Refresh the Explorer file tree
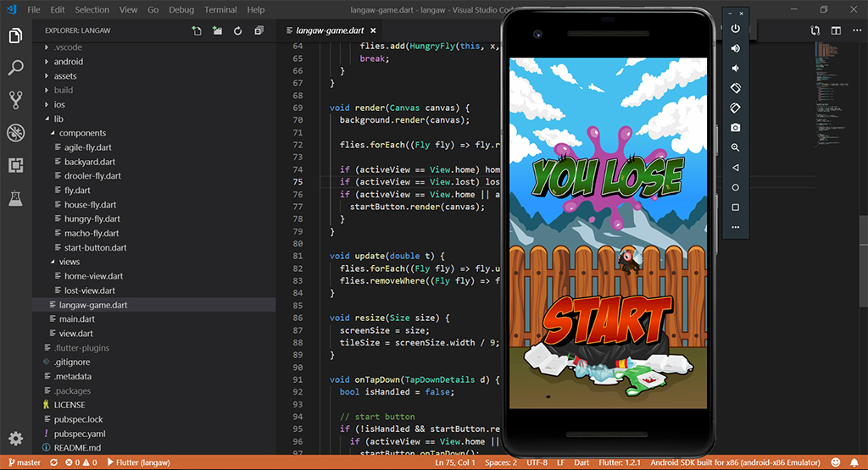868x470 pixels. (237, 30)
